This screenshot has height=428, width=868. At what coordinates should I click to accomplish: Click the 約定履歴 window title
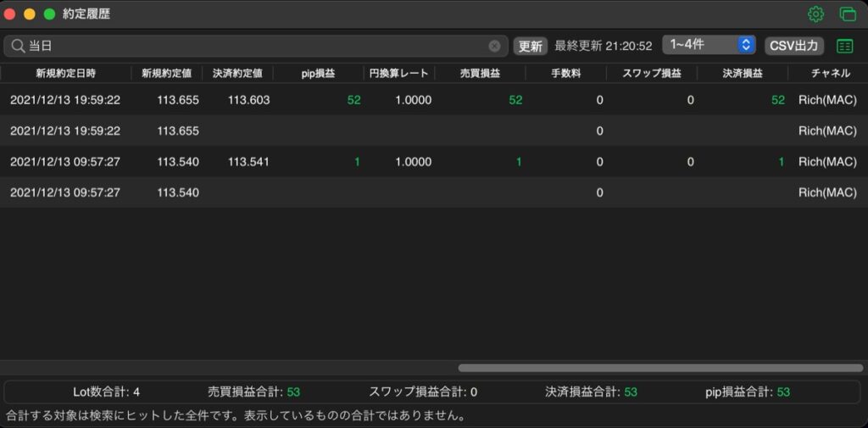pyautogui.click(x=86, y=14)
